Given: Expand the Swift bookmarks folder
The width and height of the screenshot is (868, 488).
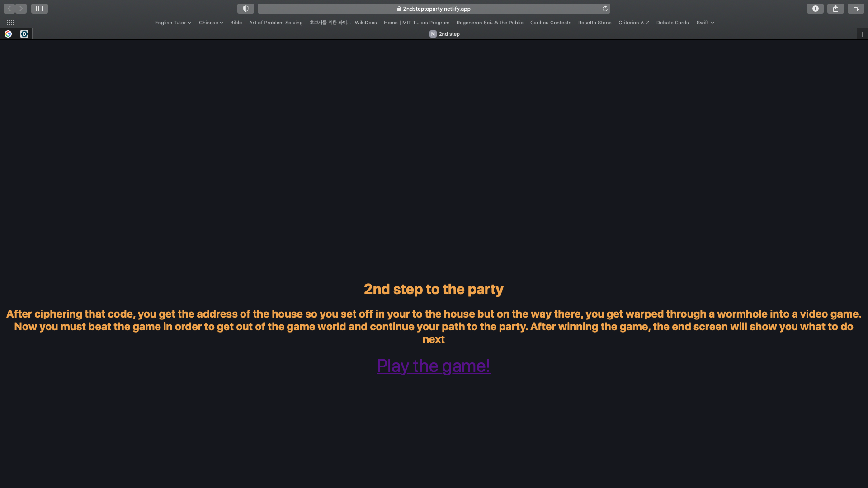Looking at the screenshot, I should [x=705, y=23].
